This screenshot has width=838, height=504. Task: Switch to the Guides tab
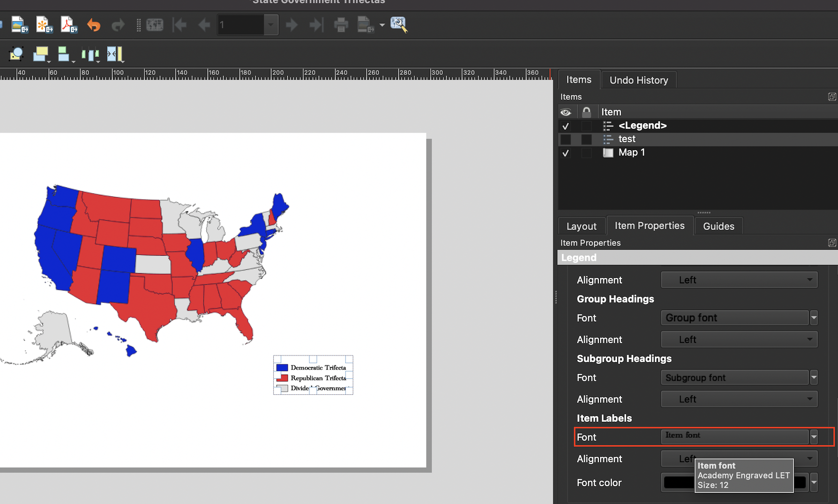(x=718, y=226)
